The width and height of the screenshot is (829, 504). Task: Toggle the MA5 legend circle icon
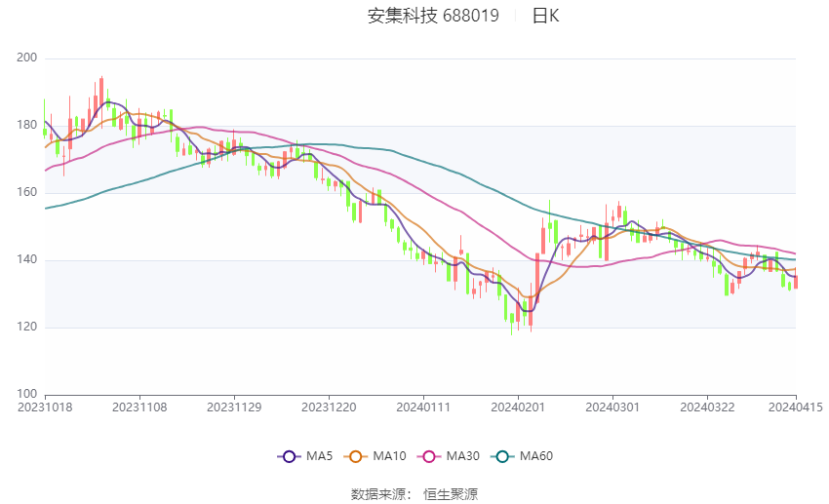coord(289,456)
